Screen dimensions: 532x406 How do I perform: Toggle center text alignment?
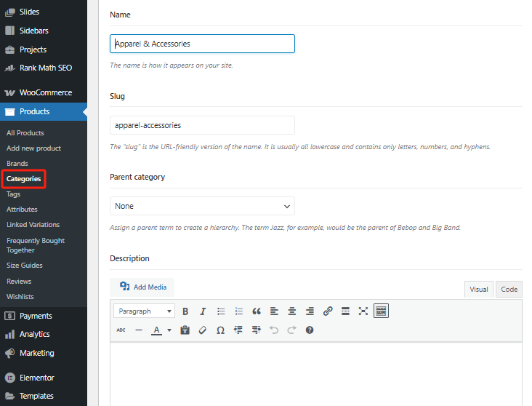click(292, 311)
